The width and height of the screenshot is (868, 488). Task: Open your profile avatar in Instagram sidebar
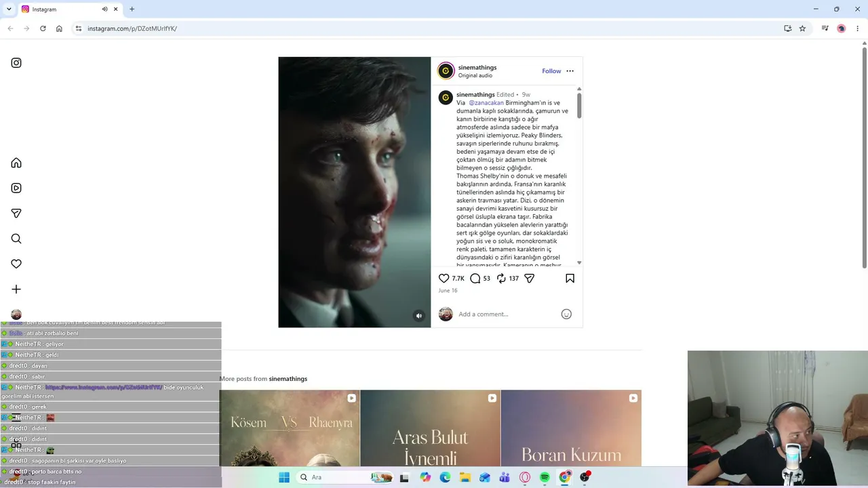coord(16,314)
